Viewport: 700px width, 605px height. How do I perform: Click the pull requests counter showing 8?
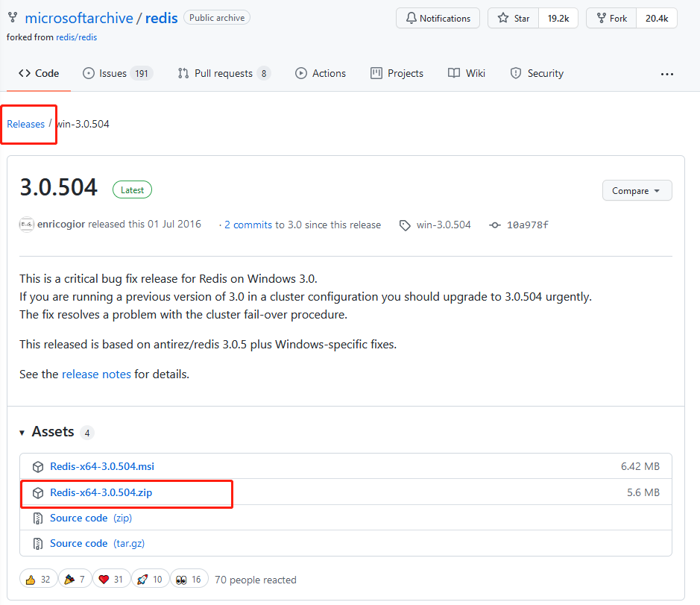coord(264,73)
